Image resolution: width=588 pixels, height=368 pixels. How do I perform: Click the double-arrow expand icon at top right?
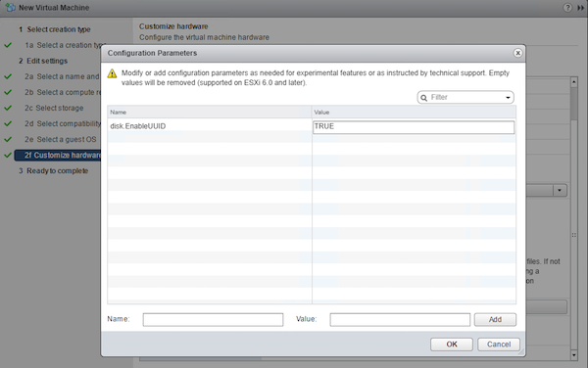click(580, 8)
